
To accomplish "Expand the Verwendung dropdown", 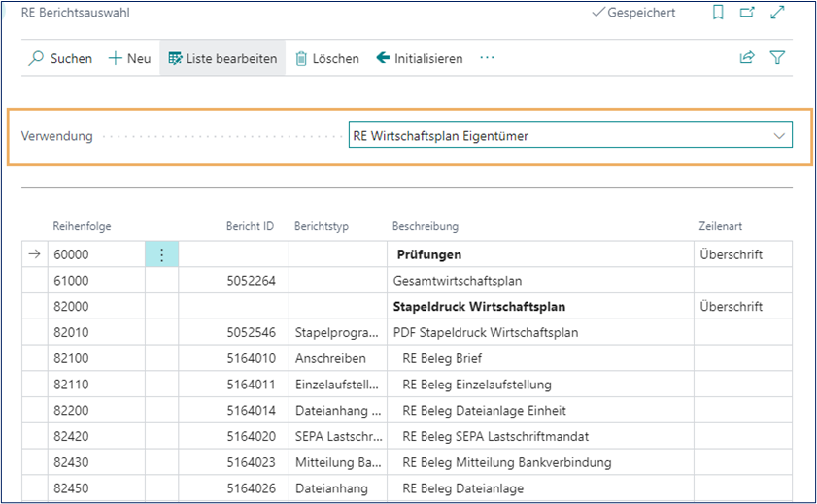I will [779, 136].
